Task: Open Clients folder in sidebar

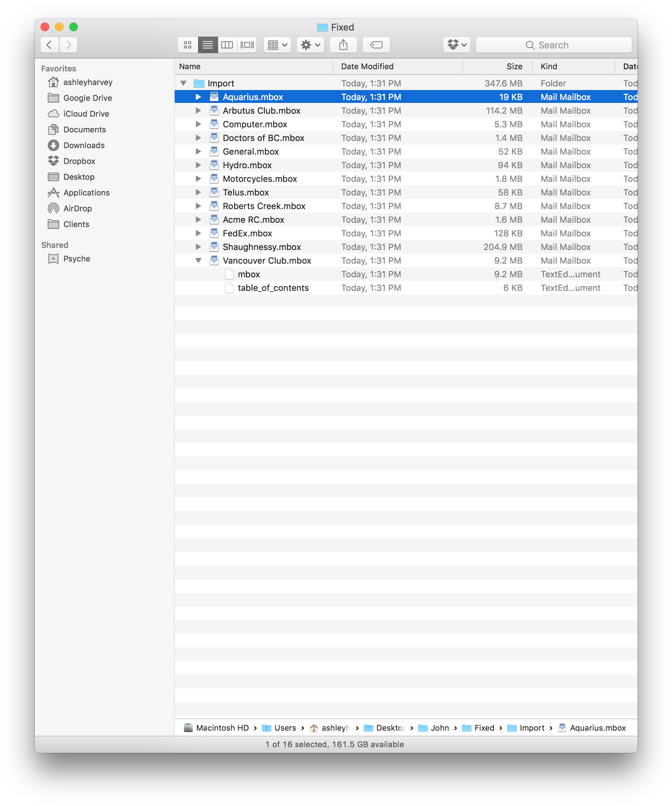Action: point(69,224)
